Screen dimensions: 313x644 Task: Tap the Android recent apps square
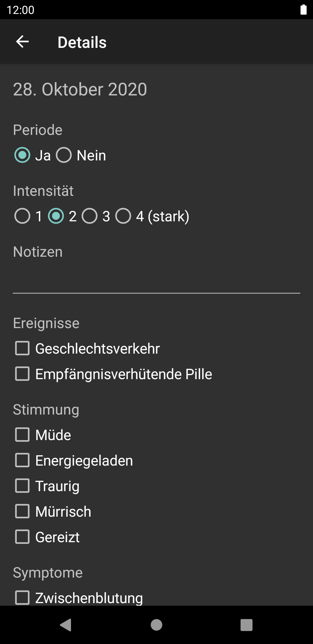[x=247, y=625]
